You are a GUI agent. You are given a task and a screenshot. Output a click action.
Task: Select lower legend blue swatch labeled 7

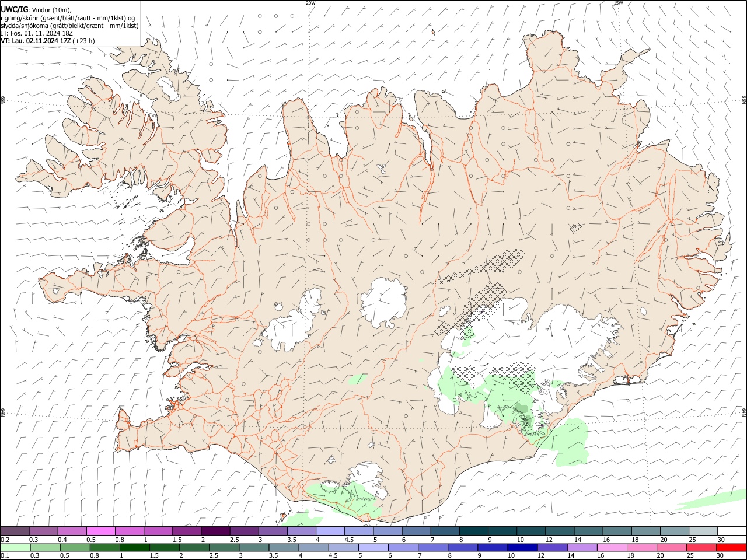pyautogui.click(x=432, y=547)
